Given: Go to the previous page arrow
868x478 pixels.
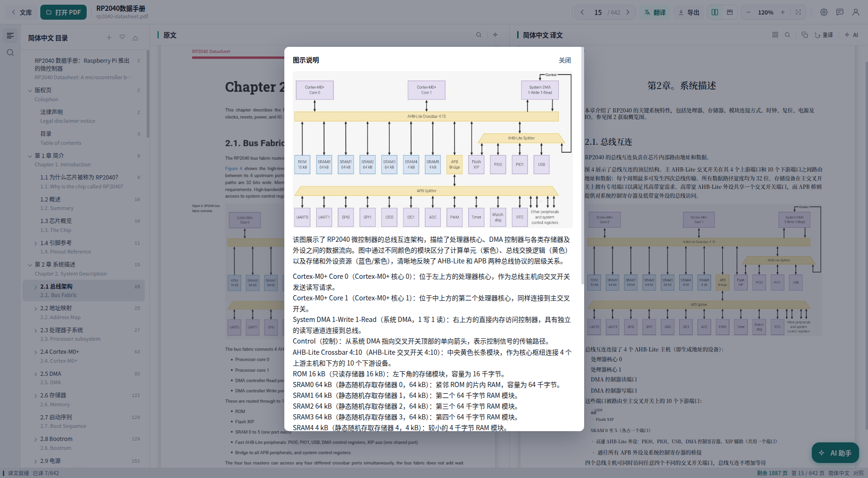Looking at the screenshot, I should point(582,12).
